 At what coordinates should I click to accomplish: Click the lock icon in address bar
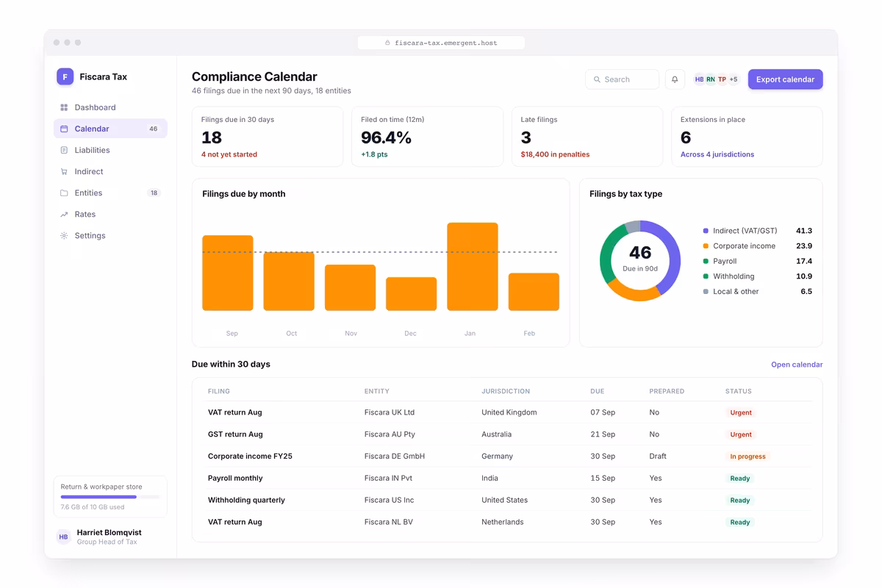coord(387,43)
